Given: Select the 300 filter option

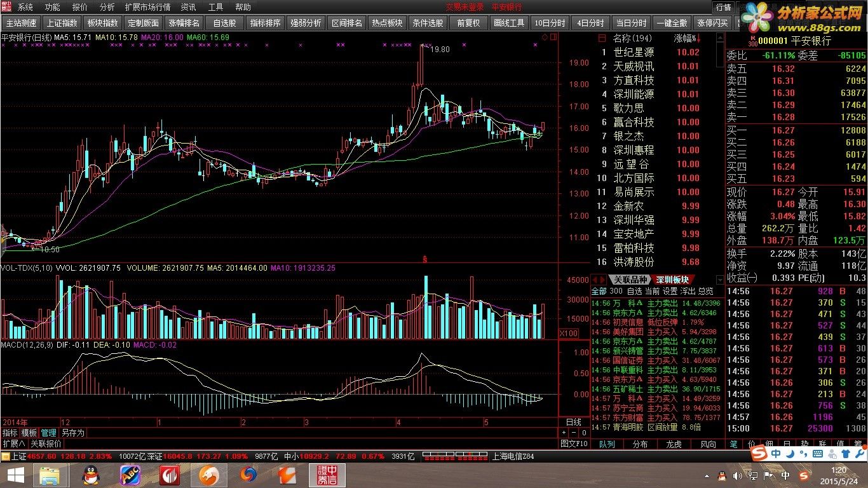Looking at the screenshot, I should pos(616,291).
